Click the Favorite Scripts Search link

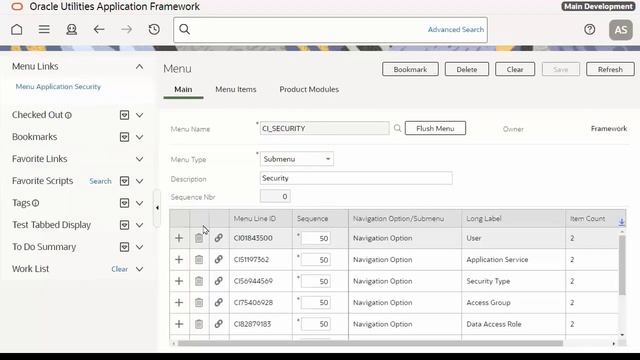coord(100,181)
